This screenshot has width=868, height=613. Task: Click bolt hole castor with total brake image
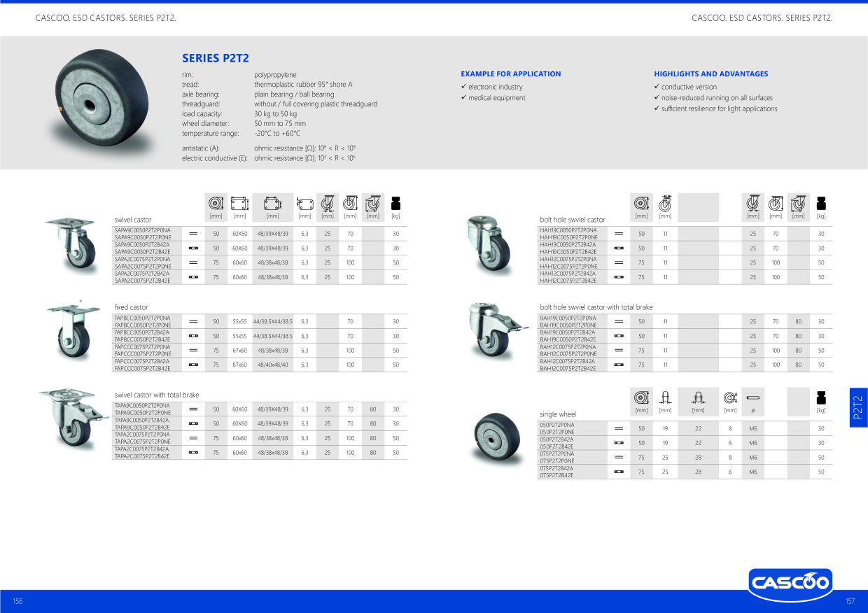[x=498, y=332]
